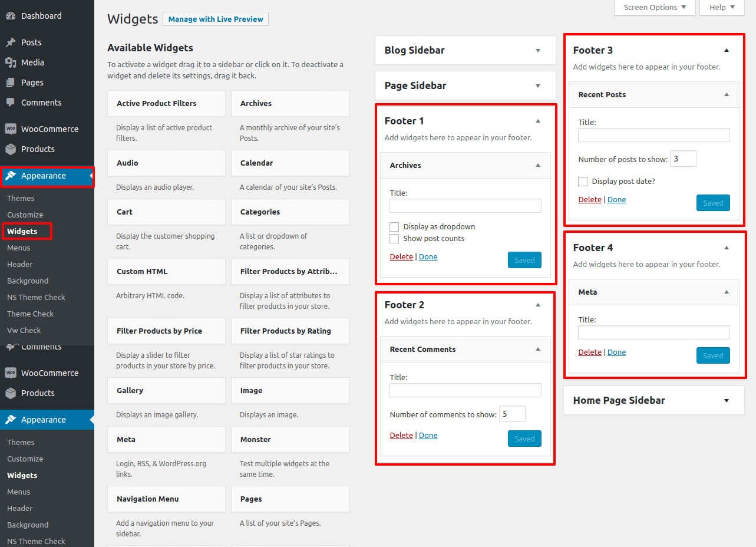Collapse the Recent Comments widget
The width and height of the screenshot is (756, 547).
(x=537, y=350)
